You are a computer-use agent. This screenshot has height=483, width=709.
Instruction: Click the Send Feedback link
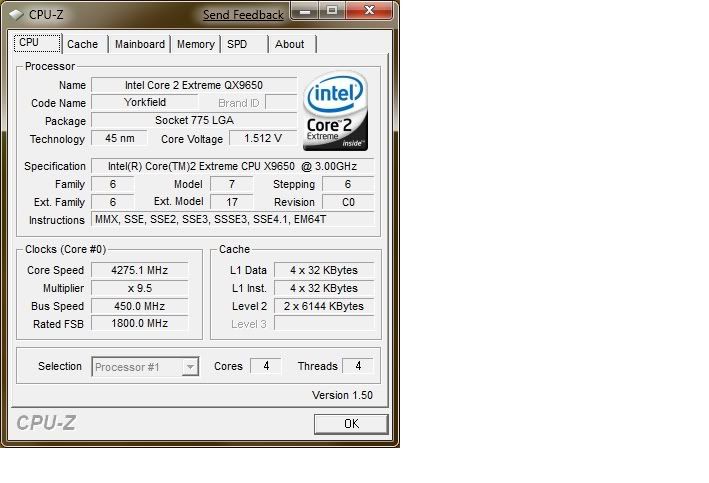(243, 15)
